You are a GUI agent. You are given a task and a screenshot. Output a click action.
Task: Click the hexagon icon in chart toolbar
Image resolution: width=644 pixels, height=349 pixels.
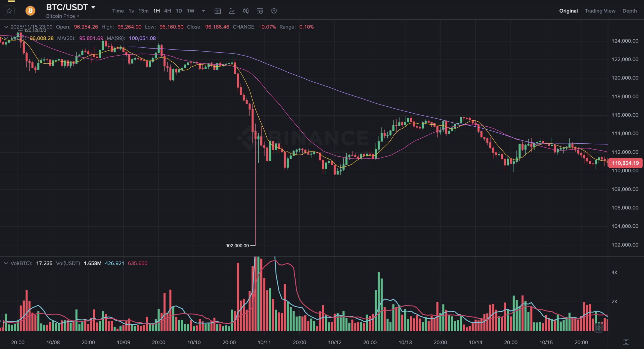coord(274,11)
